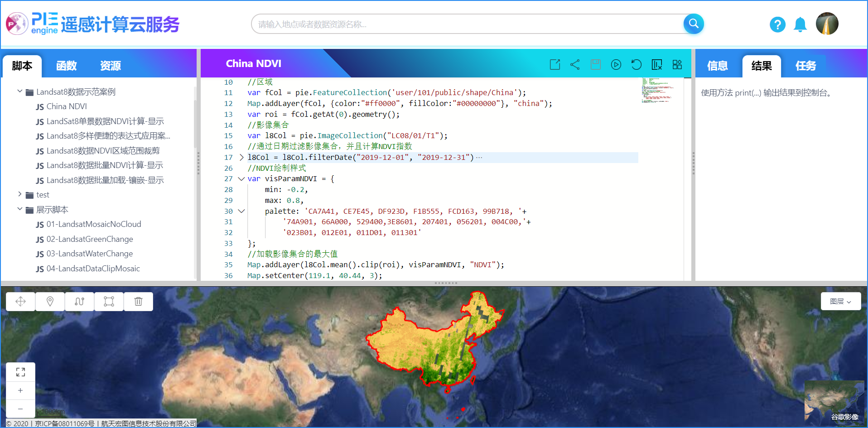Click the share script icon

575,65
